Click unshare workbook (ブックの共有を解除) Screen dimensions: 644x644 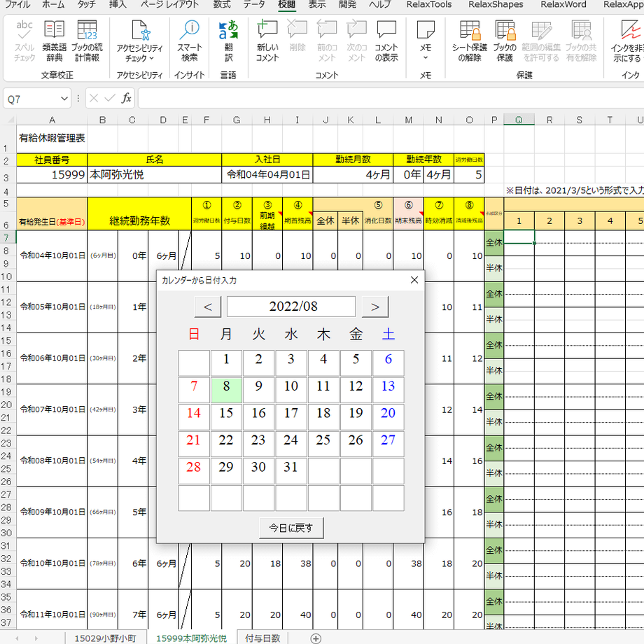coord(581,41)
